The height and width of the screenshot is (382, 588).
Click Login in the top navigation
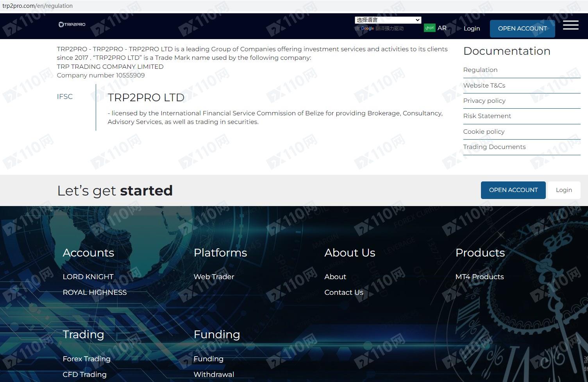pyautogui.click(x=472, y=29)
